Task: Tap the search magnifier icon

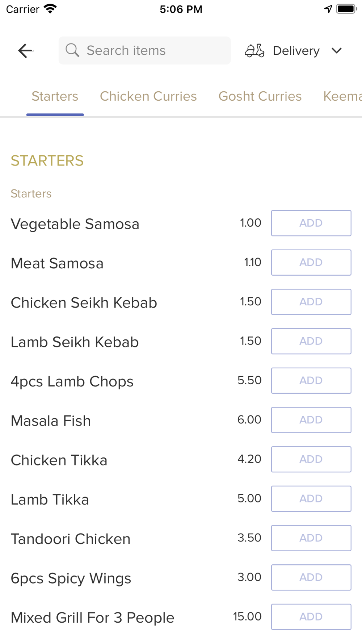Action: (x=72, y=50)
